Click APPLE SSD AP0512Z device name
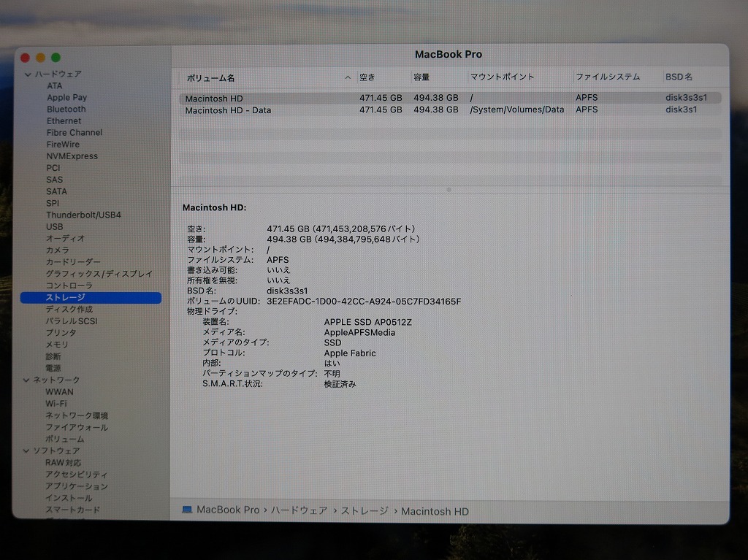This screenshot has width=748, height=560. point(368,323)
